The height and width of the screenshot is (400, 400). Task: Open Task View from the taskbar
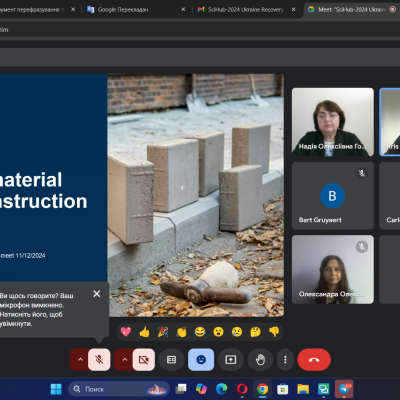pyautogui.click(x=181, y=389)
